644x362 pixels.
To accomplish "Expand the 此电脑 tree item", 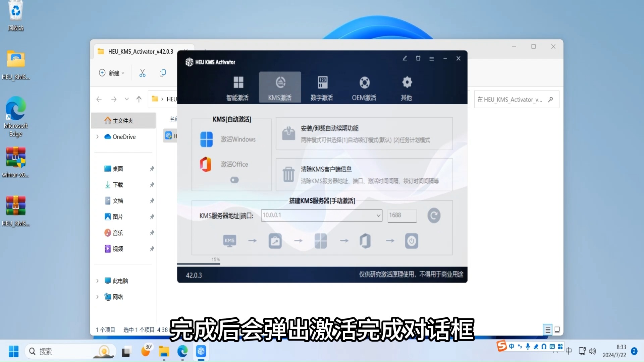I will pos(98,281).
